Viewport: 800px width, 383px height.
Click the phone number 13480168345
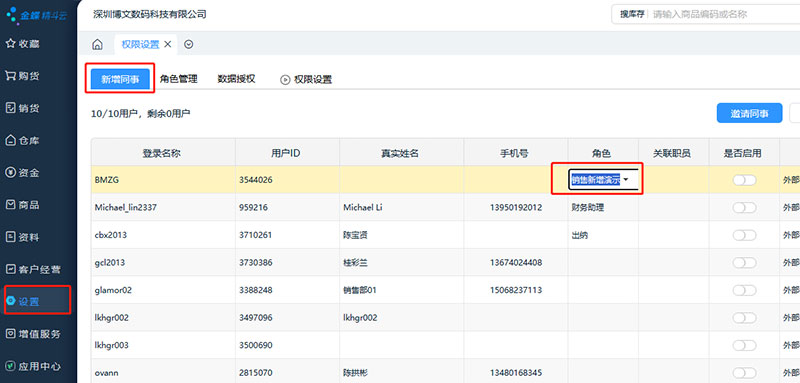(x=516, y=373)
